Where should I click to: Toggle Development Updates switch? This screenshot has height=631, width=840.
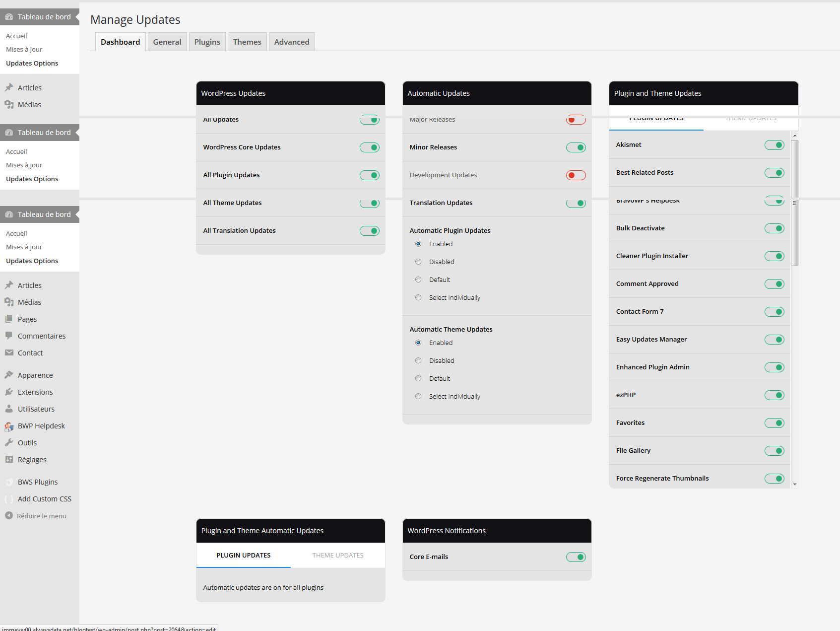[576, 175]
